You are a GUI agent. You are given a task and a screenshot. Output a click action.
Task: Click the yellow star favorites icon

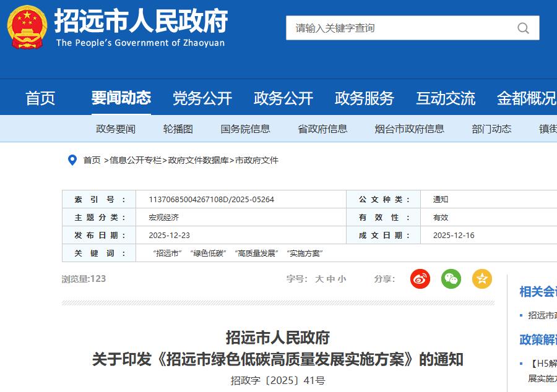tap(482, 279)
